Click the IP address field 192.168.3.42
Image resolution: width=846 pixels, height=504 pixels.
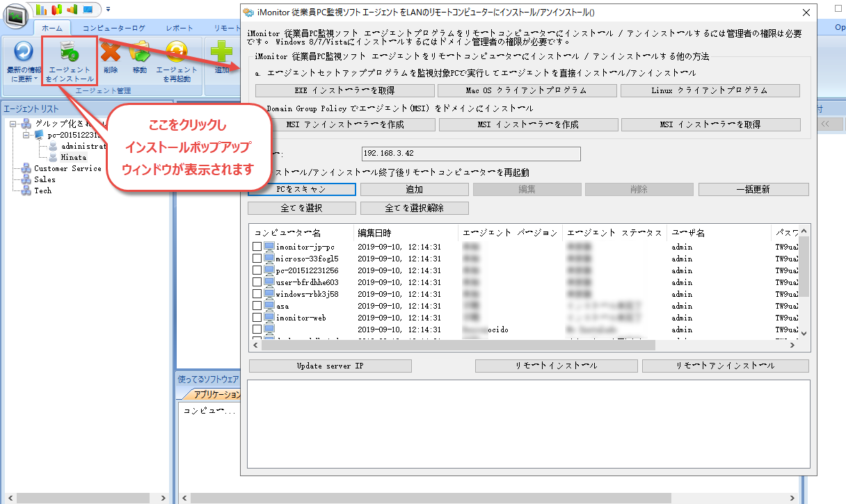pyautogui.click(x=470, y=154)
